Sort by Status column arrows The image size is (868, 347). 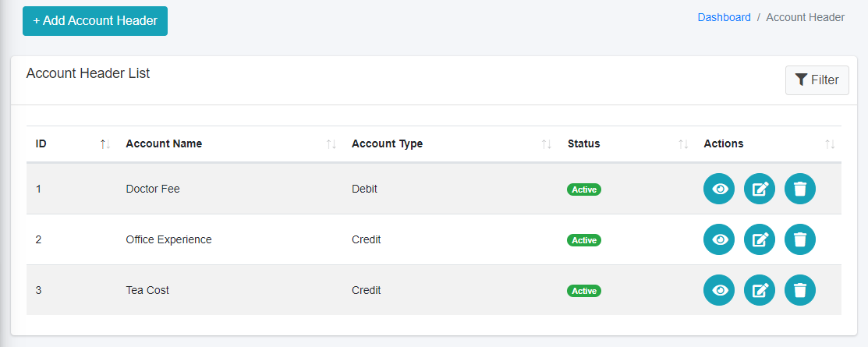(683, 144)
